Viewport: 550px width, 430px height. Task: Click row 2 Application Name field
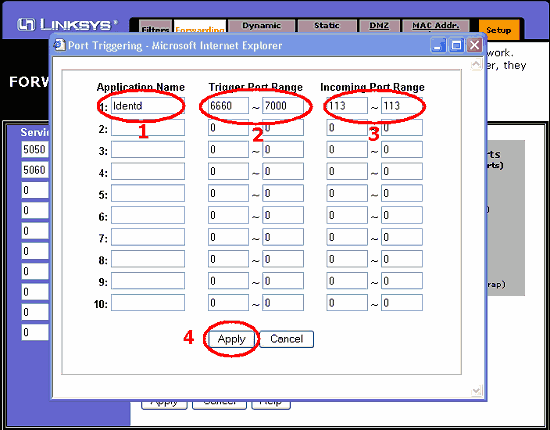click(148, 128)
